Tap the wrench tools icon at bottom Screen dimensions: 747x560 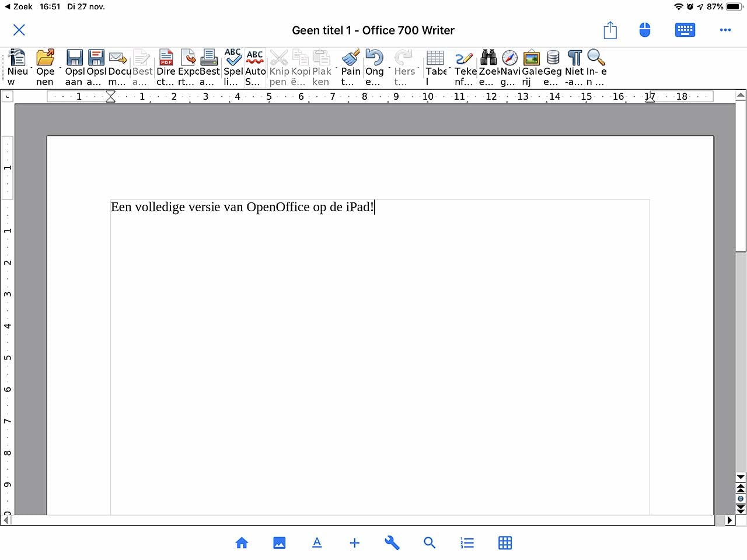[x=392, y=543]
